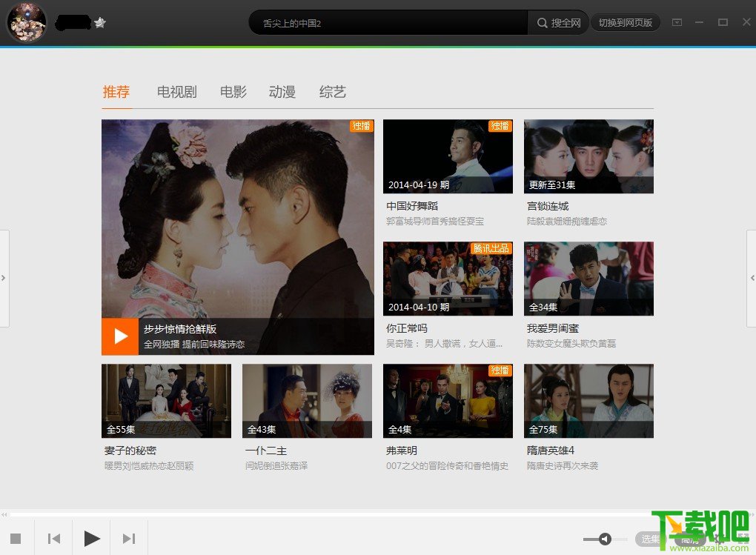Expand the right side panel arrow
756x555 pixels.
752,278
